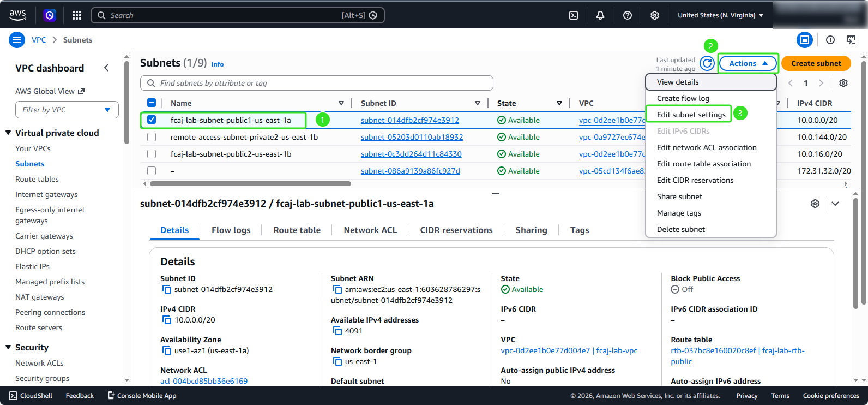Select the remote-access-subnet-private2-us-east-1b checkbox
The width and height of the screenshot is (868, 405).
(x=152, y=137)
